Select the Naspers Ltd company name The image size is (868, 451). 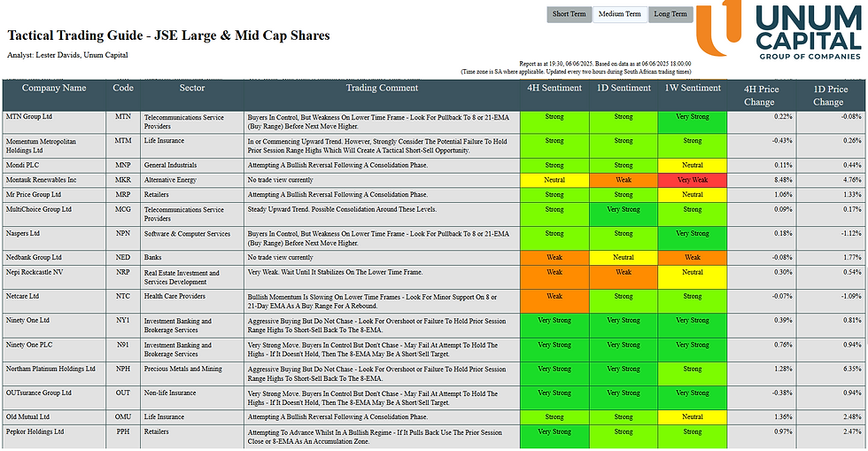point(23,233)
